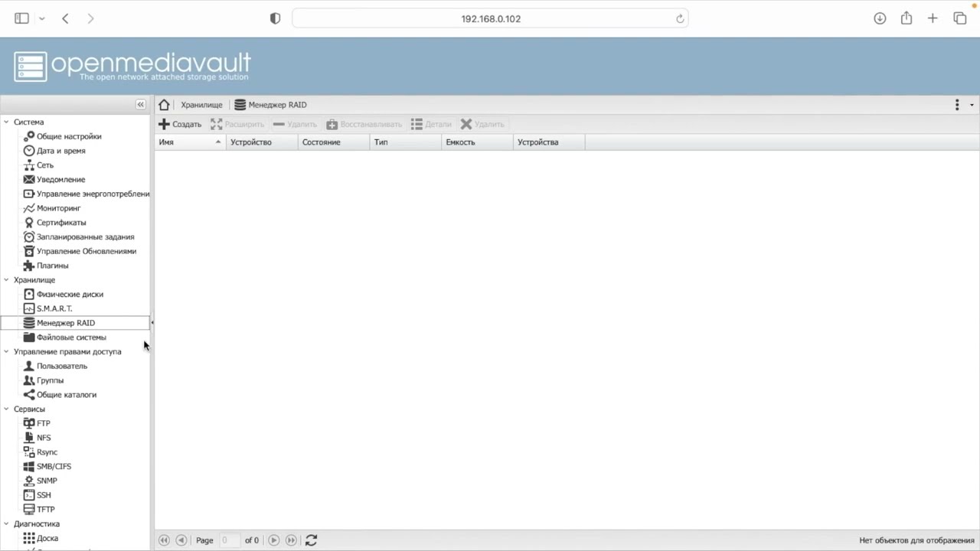Click the privacy shield icon
980x551 pixels.
click(x=276, y=18)
